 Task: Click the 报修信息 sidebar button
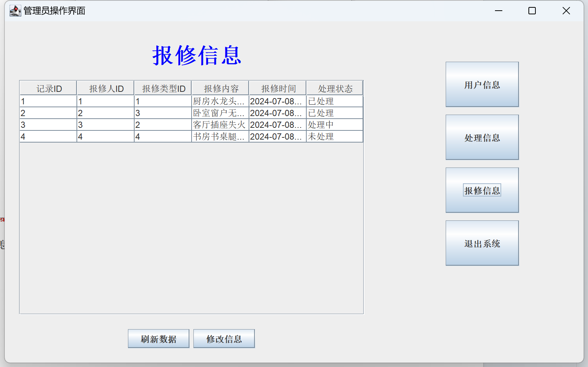click(482, 190)
